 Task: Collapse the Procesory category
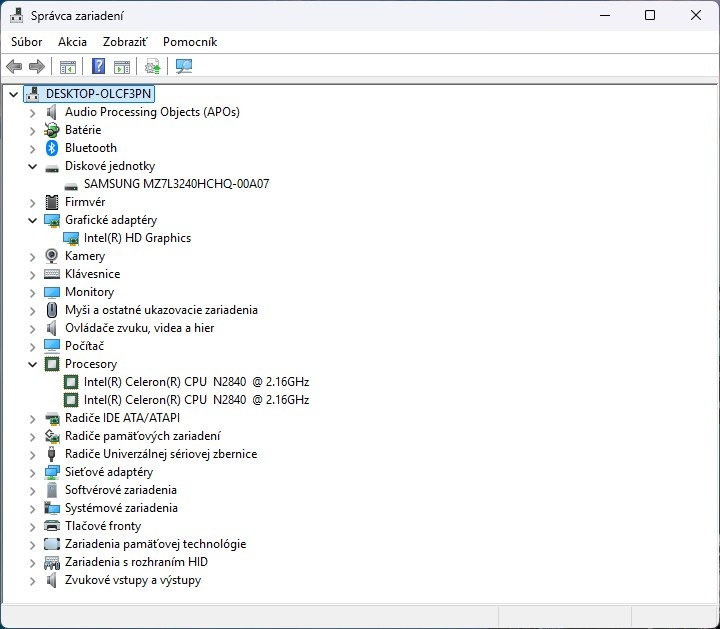point(32,364)
